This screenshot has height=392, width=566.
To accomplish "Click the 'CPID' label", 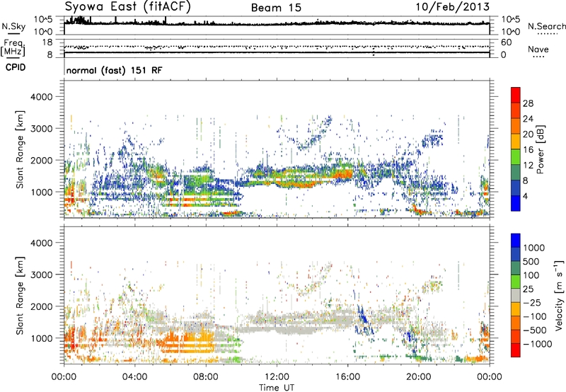I will (16, 67).
